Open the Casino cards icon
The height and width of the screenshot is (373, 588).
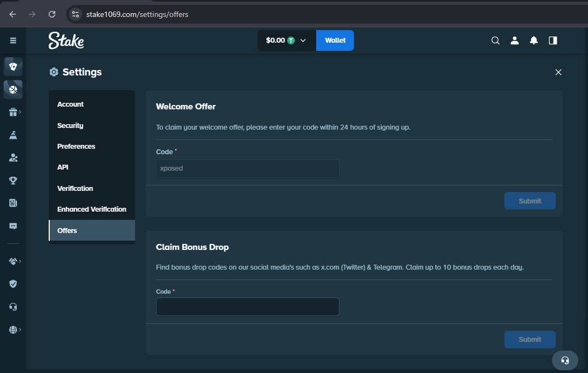click(13, 67)
